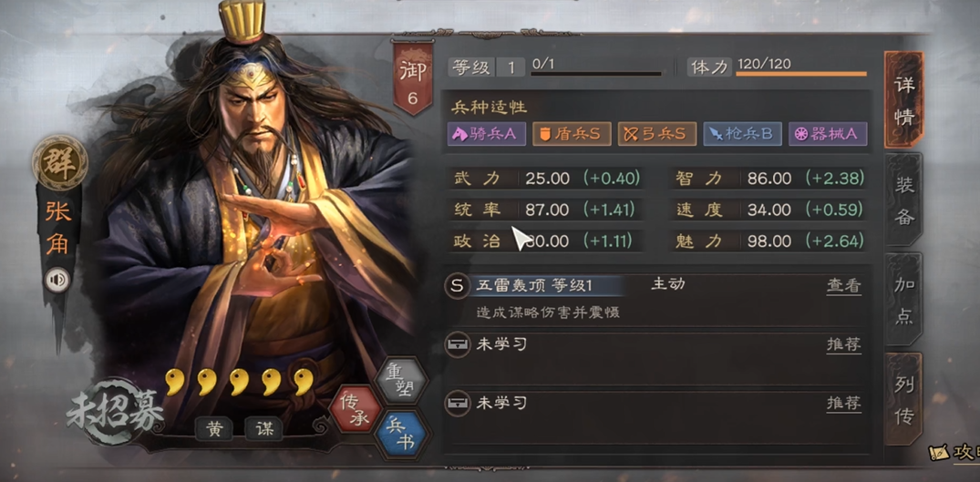Select the 详情 tab

tap(904, 100)
